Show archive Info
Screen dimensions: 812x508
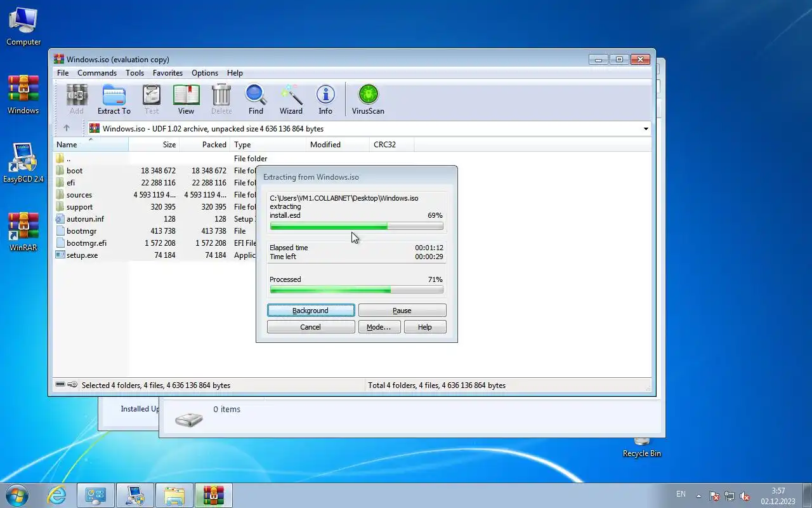click(x=325, y=100)
